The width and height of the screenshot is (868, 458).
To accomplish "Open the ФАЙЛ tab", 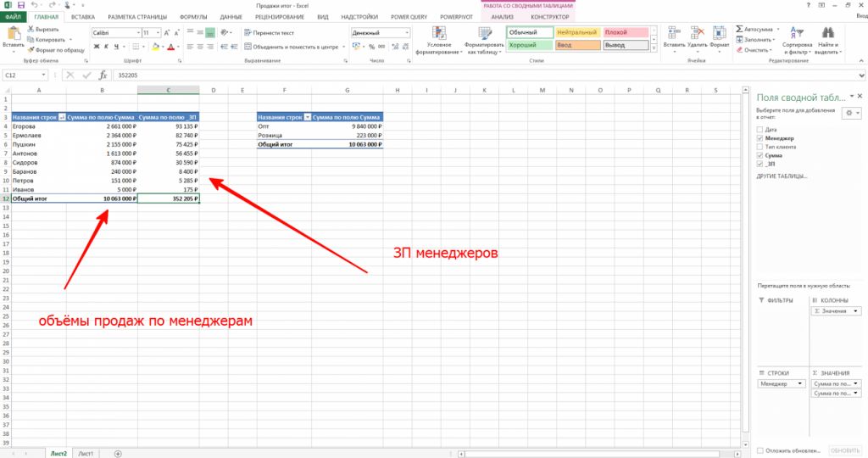I will (13, 17).
